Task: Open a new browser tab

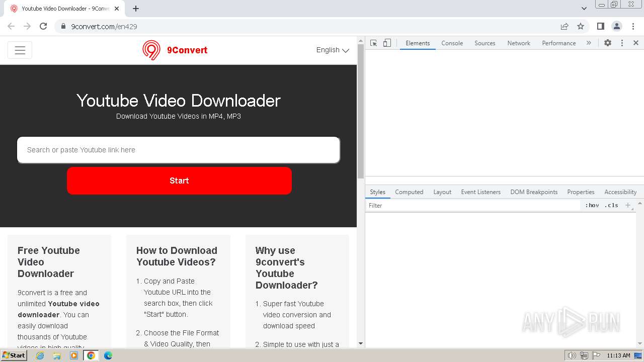Action: click(x=136, y=9)
